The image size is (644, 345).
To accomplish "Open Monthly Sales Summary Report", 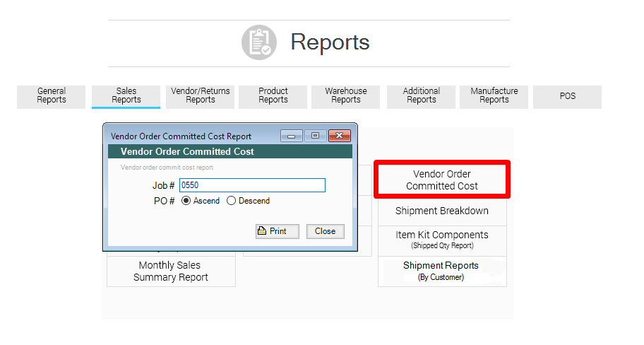I will (x=171, y=271).
